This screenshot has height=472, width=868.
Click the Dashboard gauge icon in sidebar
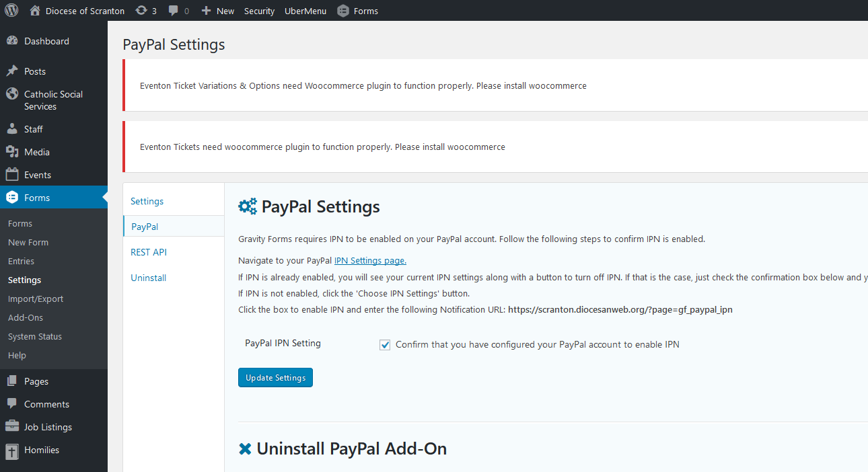click(12, 41)
